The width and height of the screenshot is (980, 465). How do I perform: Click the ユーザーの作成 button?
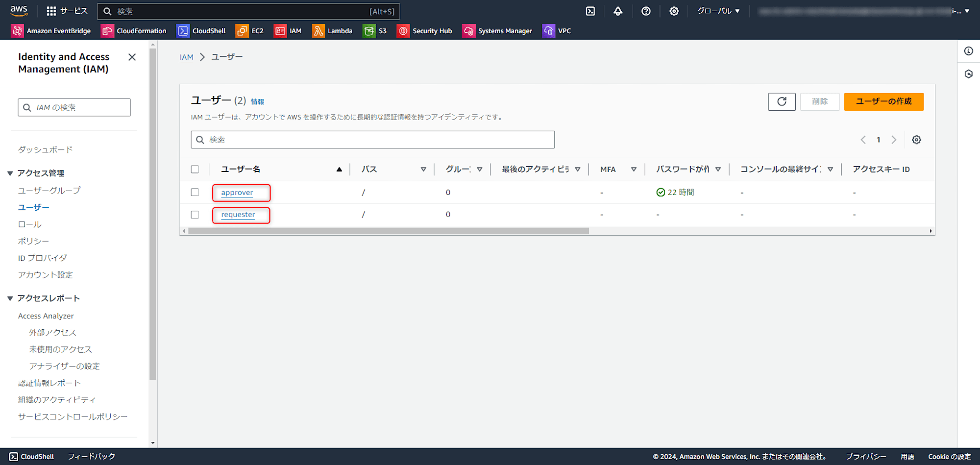coord(883,101)
